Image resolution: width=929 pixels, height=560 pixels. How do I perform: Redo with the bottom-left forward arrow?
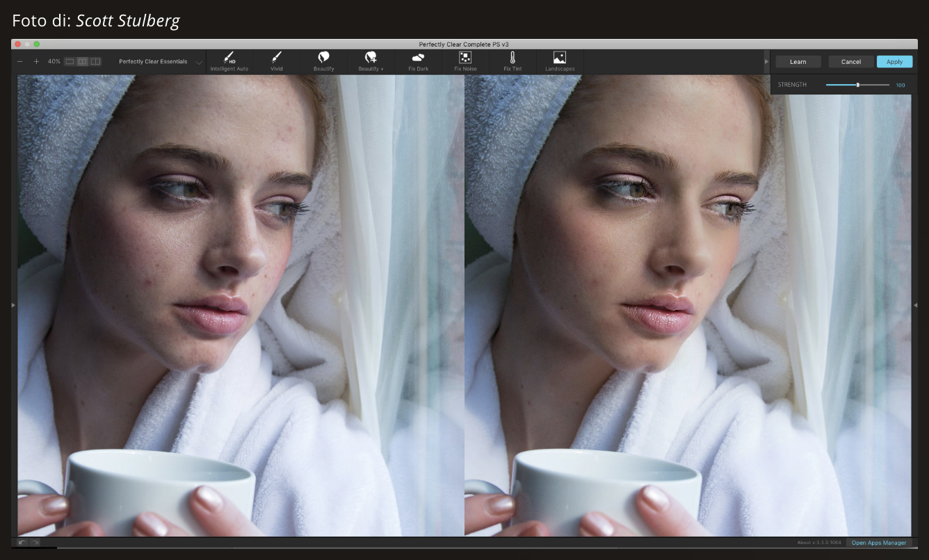(x=35, y=542)
